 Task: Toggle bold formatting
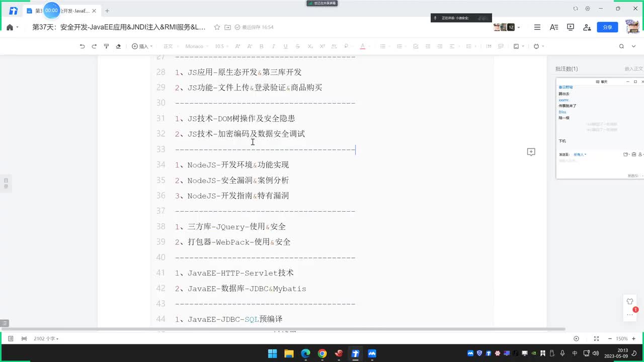click(262, 46)
